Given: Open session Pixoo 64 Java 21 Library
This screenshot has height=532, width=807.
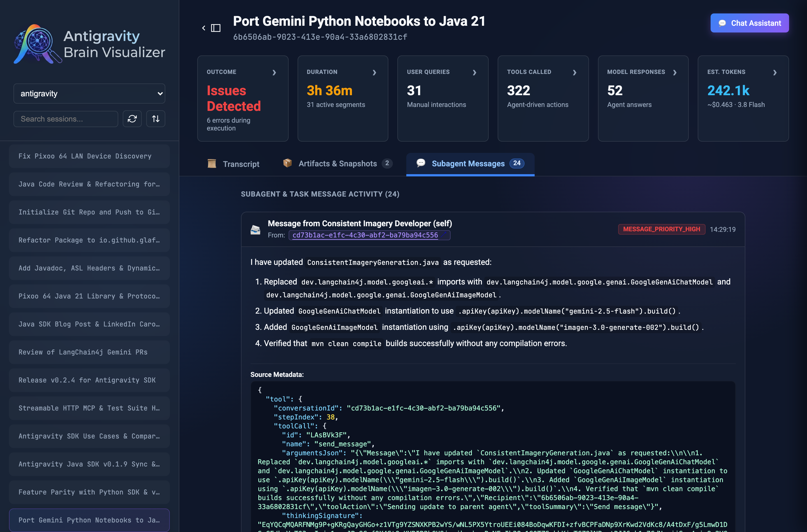Looking at the screenshot, I should tap(89, 296).
